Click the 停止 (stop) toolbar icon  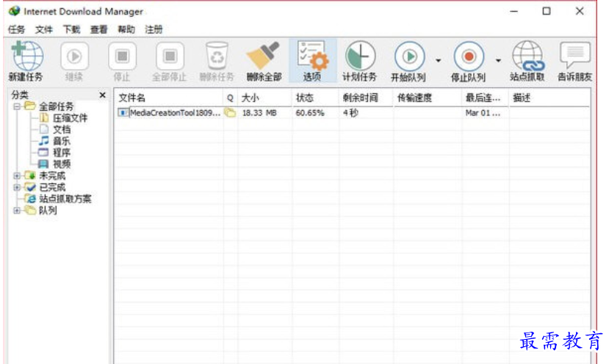(x=122, y=57)
